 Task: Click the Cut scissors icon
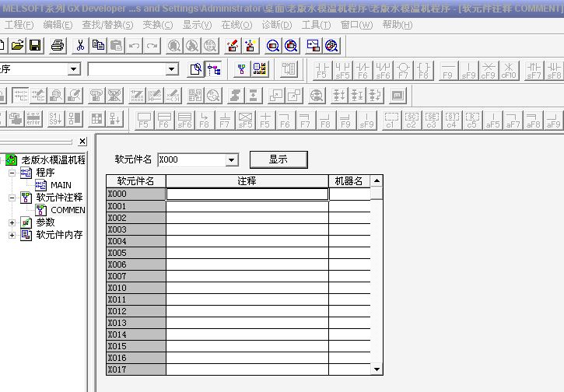click(x=79, y=46)
